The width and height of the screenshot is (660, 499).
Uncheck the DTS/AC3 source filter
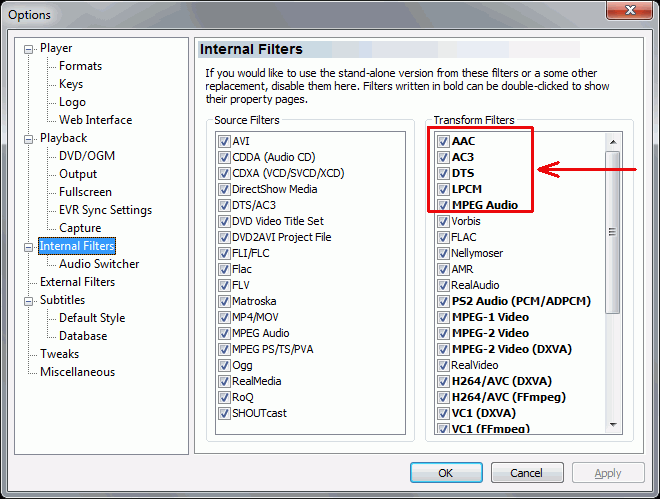(224, 205)
